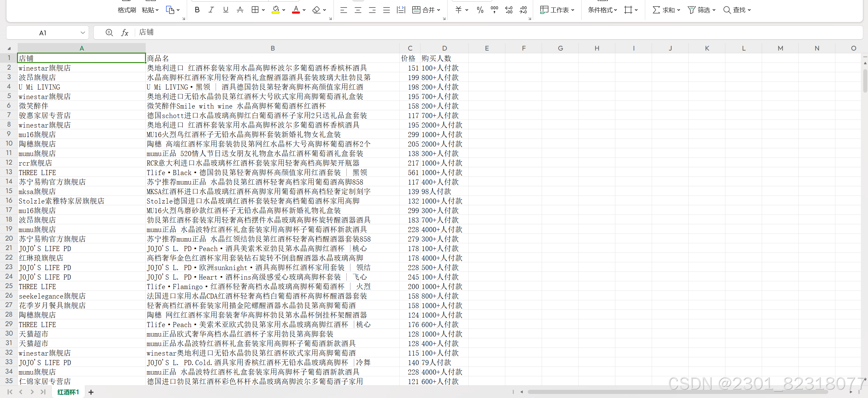Click the vertical scrollbar thumb
The height and width of the screenshot is (398, 868).
865,80
